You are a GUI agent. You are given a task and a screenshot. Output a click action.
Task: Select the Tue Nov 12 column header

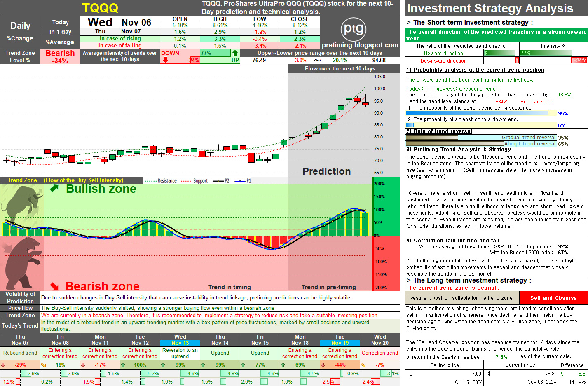point(140,340)
